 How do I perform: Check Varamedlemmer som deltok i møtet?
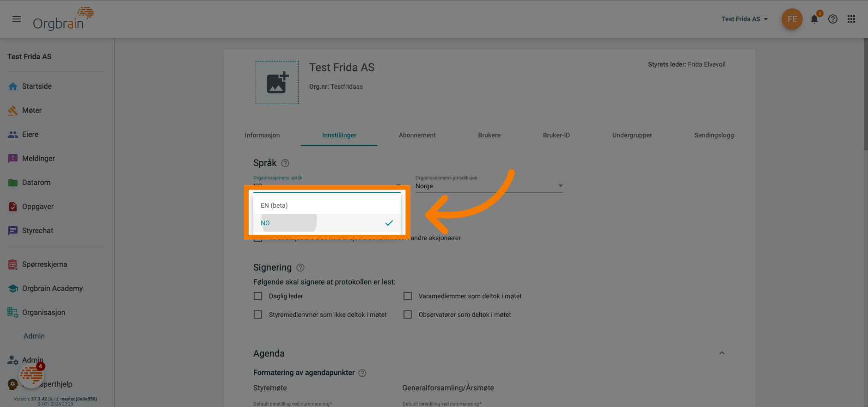408,296
